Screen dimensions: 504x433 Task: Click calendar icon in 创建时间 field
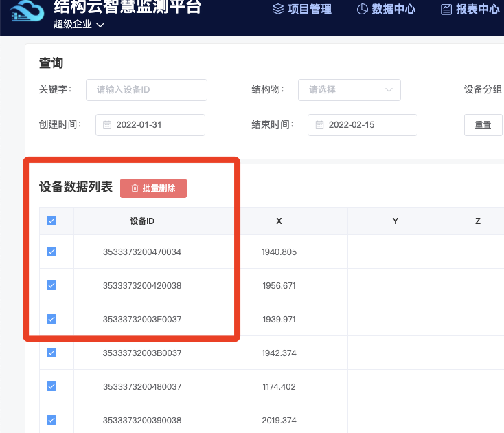107,125
